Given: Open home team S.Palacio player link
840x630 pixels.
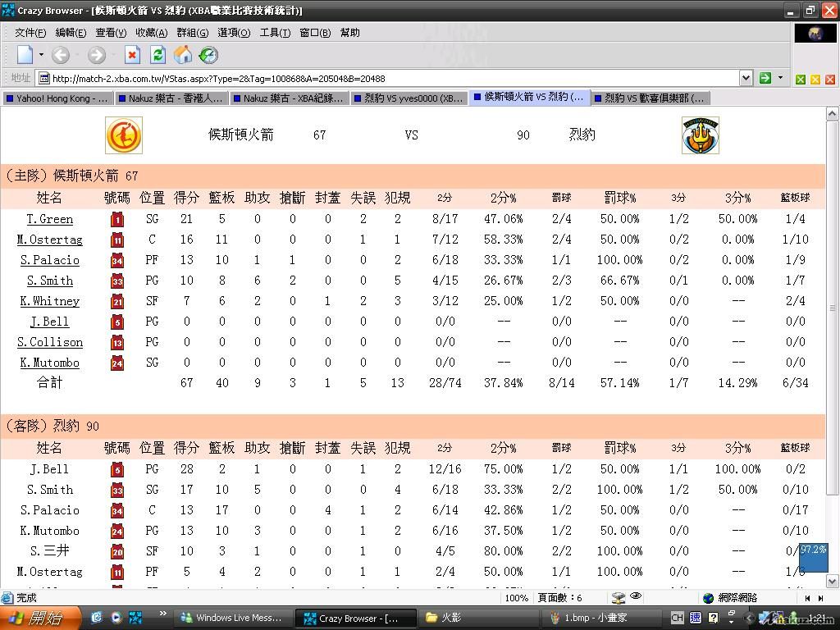Looking at the screenshot, I should click(x=50, y=260).
